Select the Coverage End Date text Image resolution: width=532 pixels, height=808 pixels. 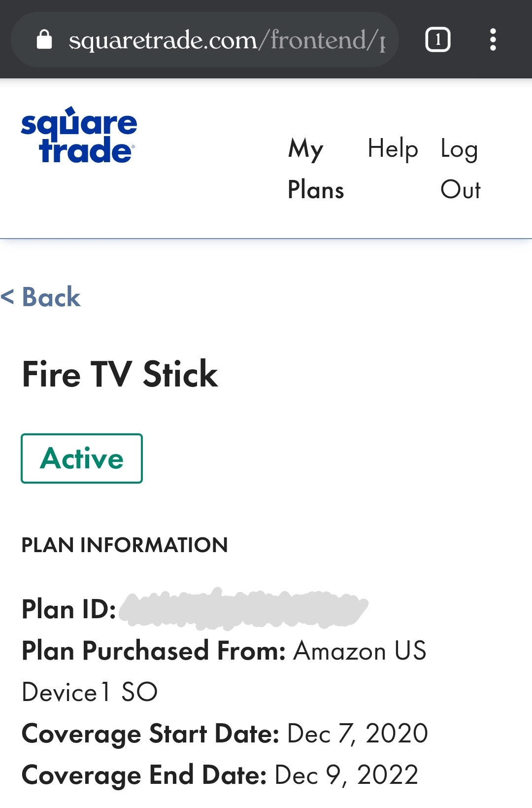[x=220, y=774]
